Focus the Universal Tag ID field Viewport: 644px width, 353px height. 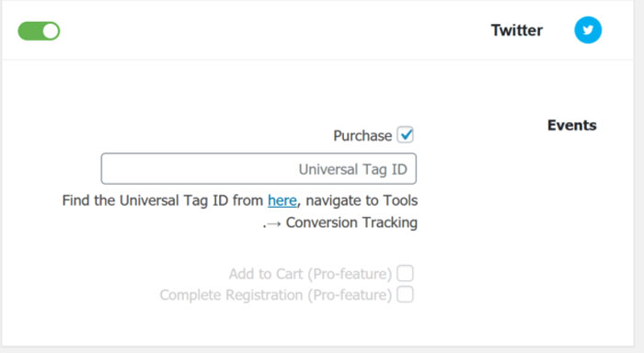[x=259, y=169]
